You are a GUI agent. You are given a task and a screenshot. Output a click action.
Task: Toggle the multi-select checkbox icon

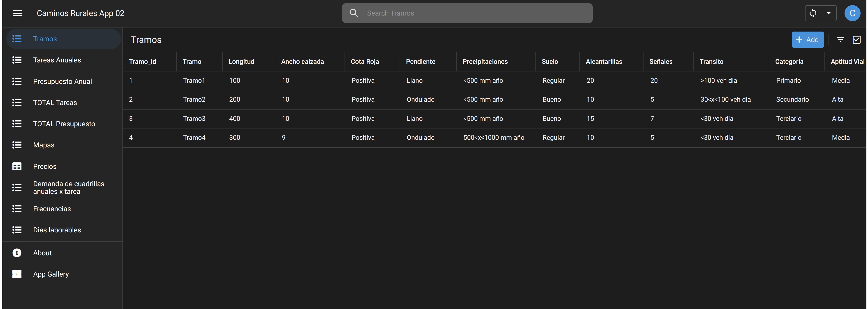(856, 40)
